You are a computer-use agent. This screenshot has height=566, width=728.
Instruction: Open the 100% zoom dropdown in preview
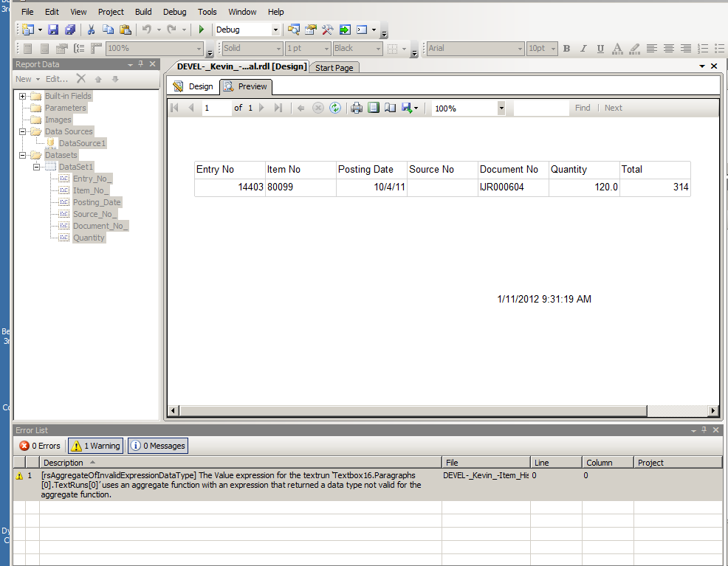[501, 108]
